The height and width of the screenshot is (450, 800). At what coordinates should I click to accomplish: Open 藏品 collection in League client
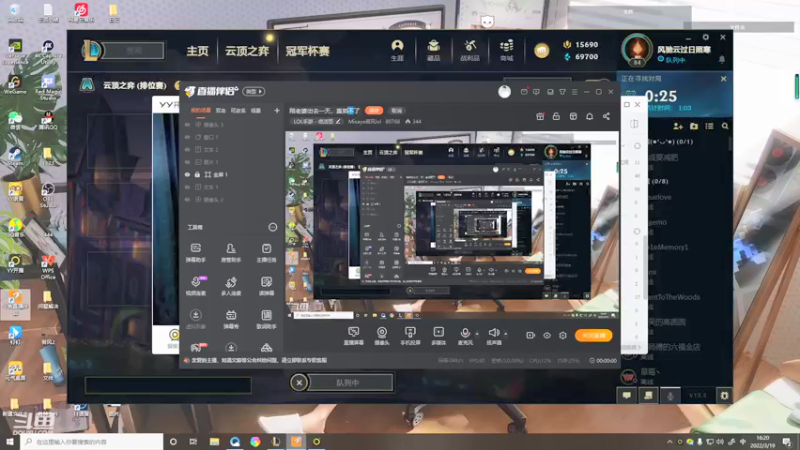tap(434, 51)
